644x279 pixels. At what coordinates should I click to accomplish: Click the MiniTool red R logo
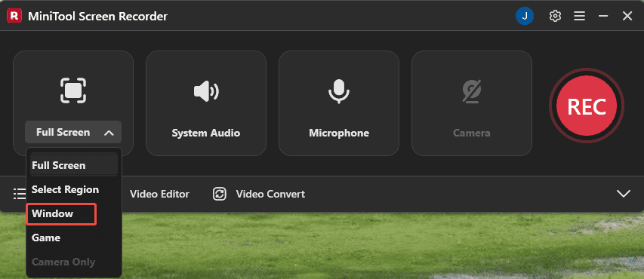pyautogui.click(x=14, y=16)
